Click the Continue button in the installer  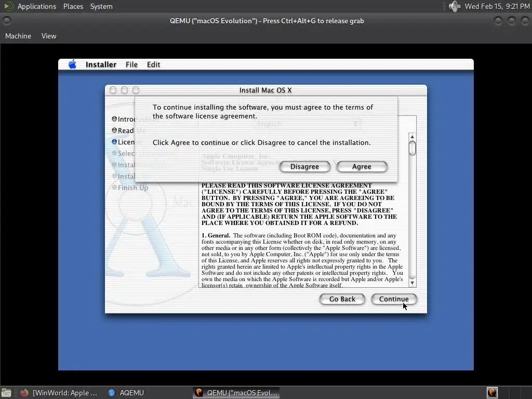tap(394, 299)
